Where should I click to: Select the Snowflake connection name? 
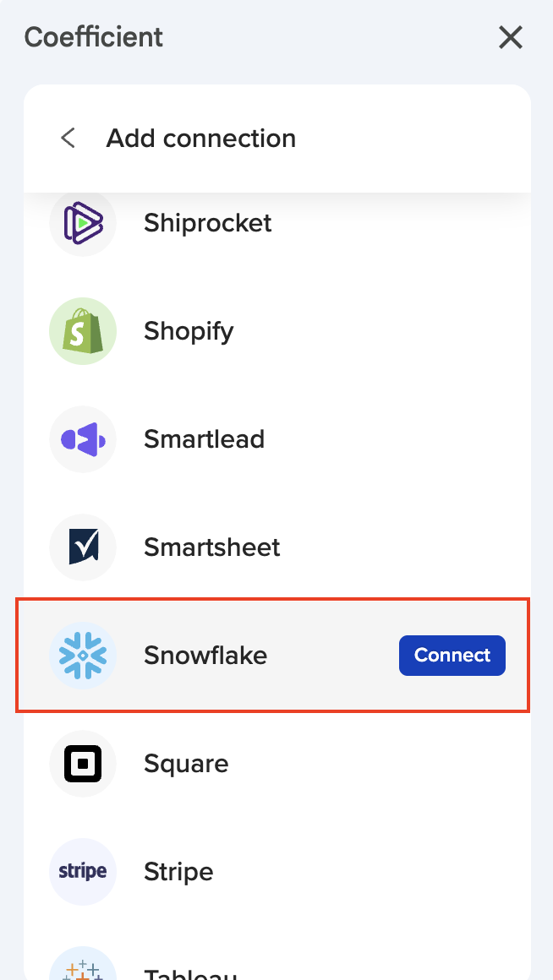(205, 656)
